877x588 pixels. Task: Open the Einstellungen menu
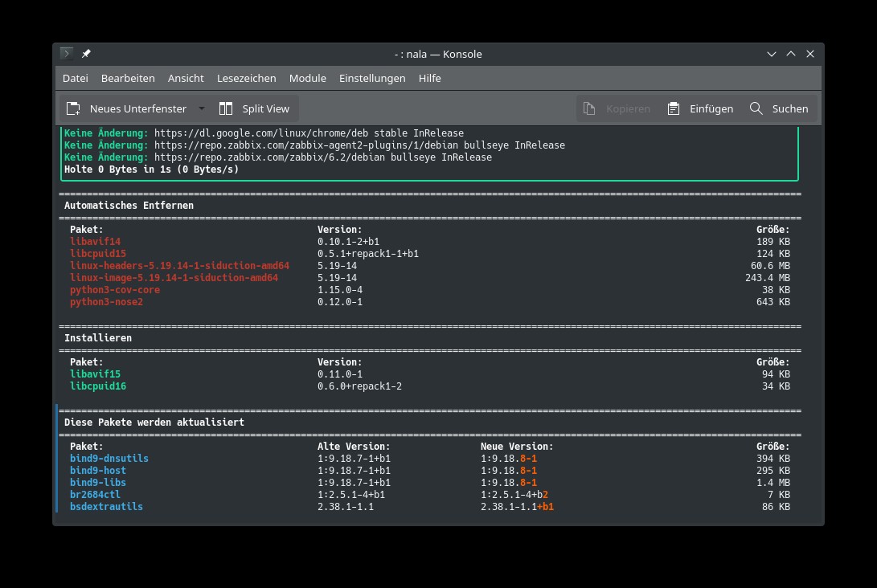372,78
